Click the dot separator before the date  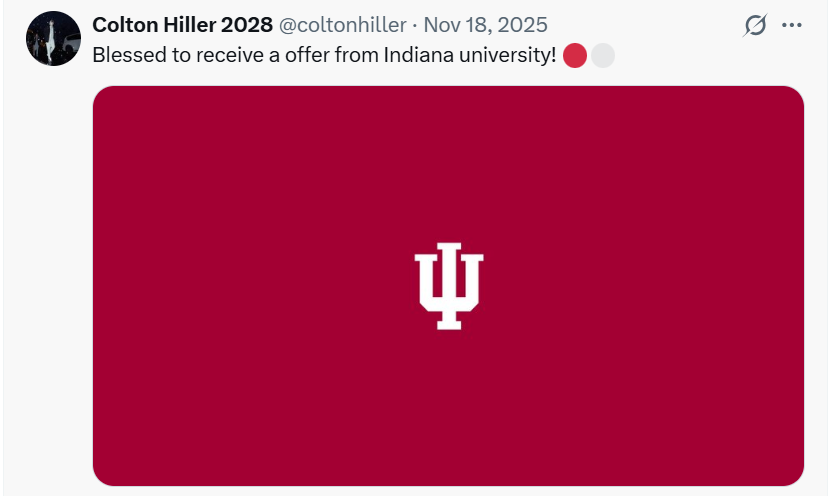(x=415, y=25)
